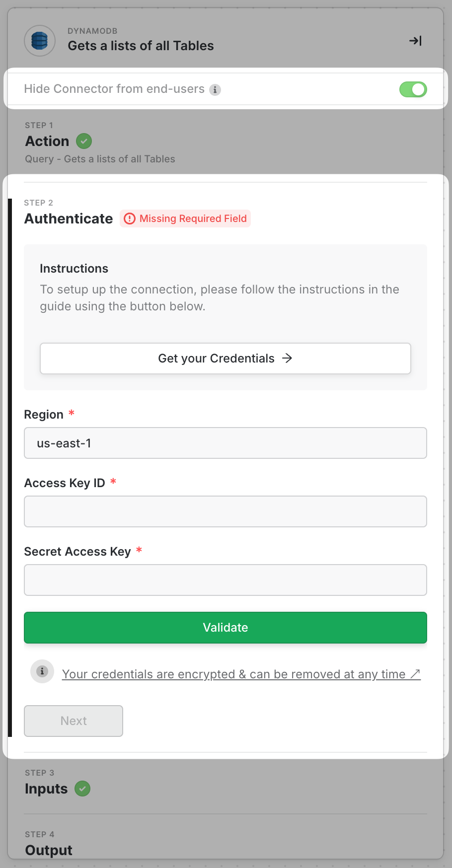Open the credentials are encrypted link
452x868 pixels.
(x=241, y=674)
